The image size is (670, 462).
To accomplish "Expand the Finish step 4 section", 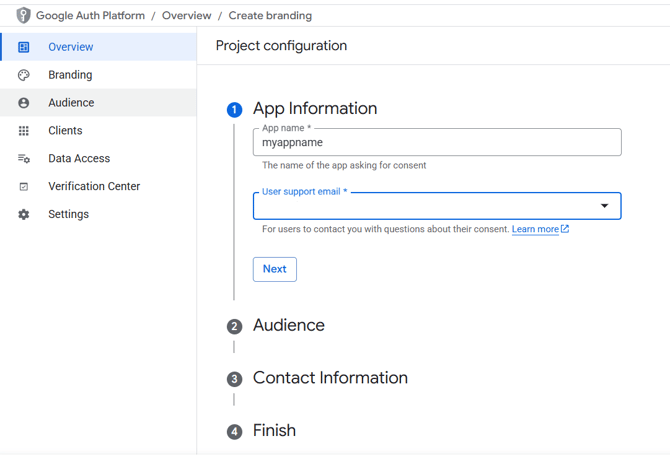I will [274, 431].
